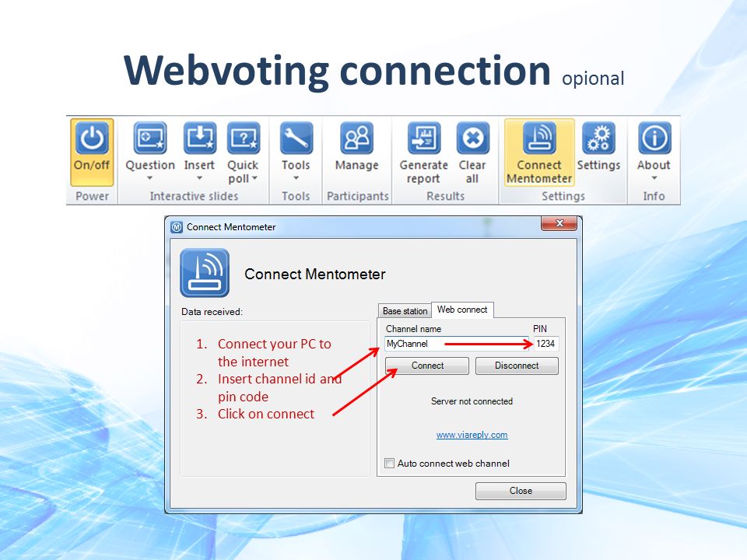
Task: Click the PIN input field
Action: tap(546, 344)
